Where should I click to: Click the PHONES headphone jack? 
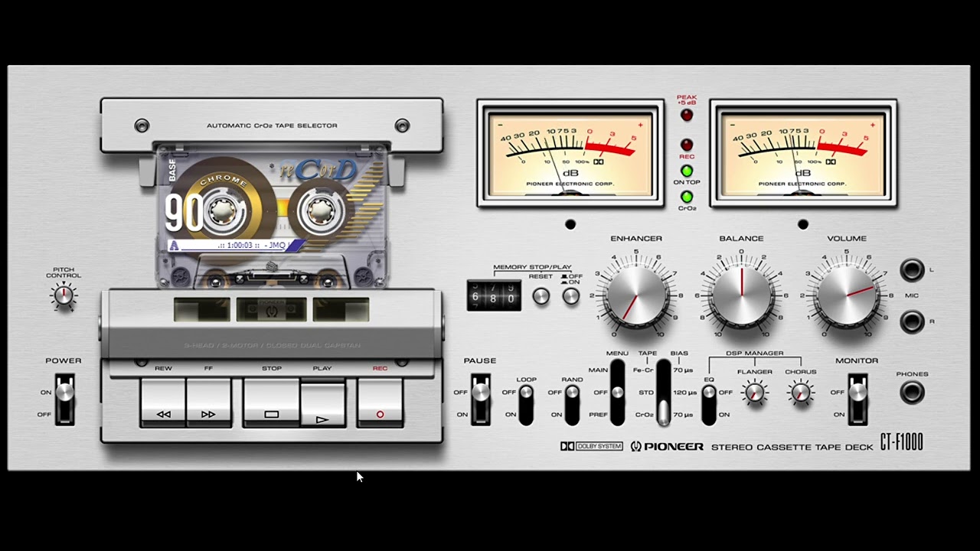click(x=912, y=393)
